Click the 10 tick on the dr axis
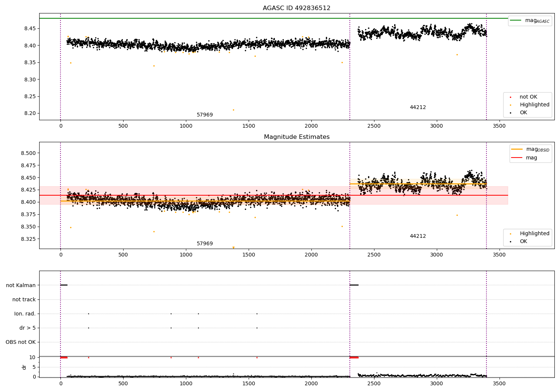The width and height of the screenshot is (560, 392). tap(32, 358)
